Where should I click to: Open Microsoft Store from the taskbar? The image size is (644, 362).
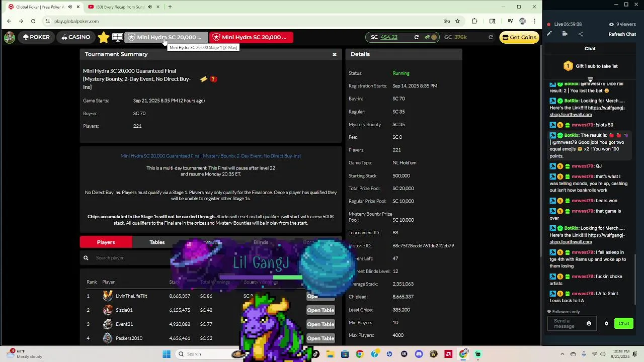pyautogui.click(x=345, y=354)
